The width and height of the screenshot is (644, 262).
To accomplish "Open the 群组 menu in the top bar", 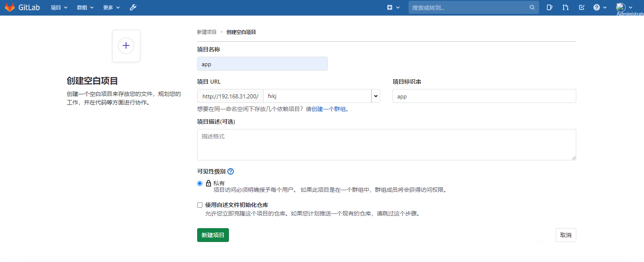I will click(x=85, y=7).
